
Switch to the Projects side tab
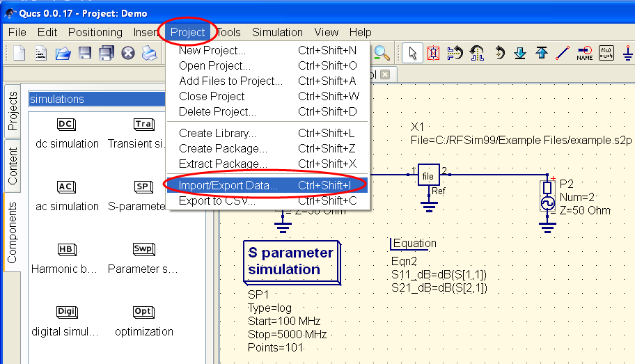click(x=13, y=111)
